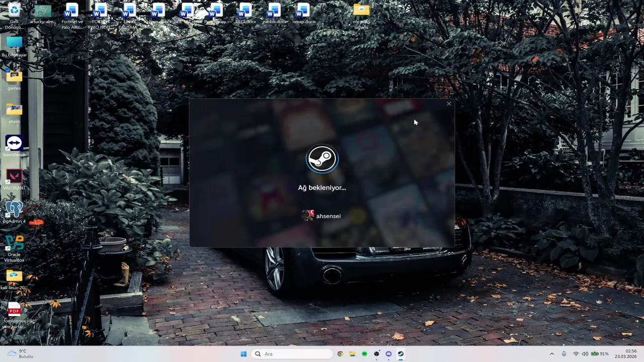Click the battery 91% tray indicator
Image resolution: width=644 pixels, height=362 pixels.
pos(600,354)
